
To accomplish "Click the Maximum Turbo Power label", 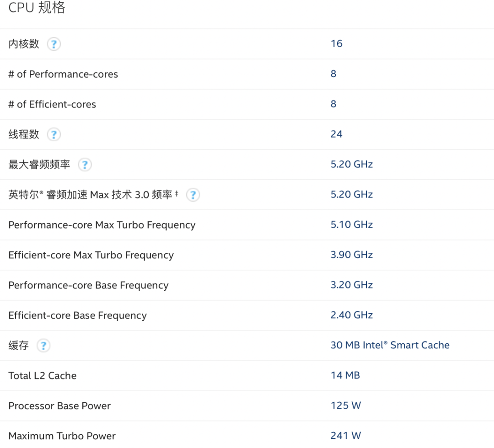I will pyautogui.click(x=62, y=436).
